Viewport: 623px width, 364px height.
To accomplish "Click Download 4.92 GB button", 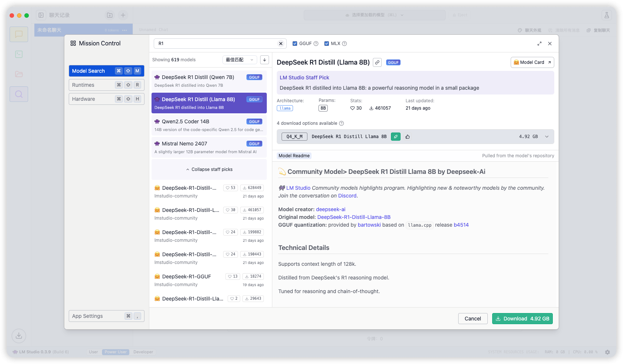I will pyautogui.click(x=522, y=319).
